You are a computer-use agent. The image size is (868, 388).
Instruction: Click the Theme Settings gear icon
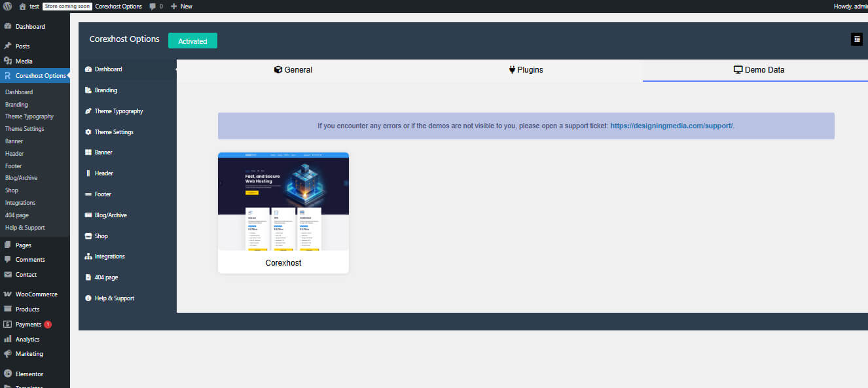pyautogui.click(x=88, y=132)
